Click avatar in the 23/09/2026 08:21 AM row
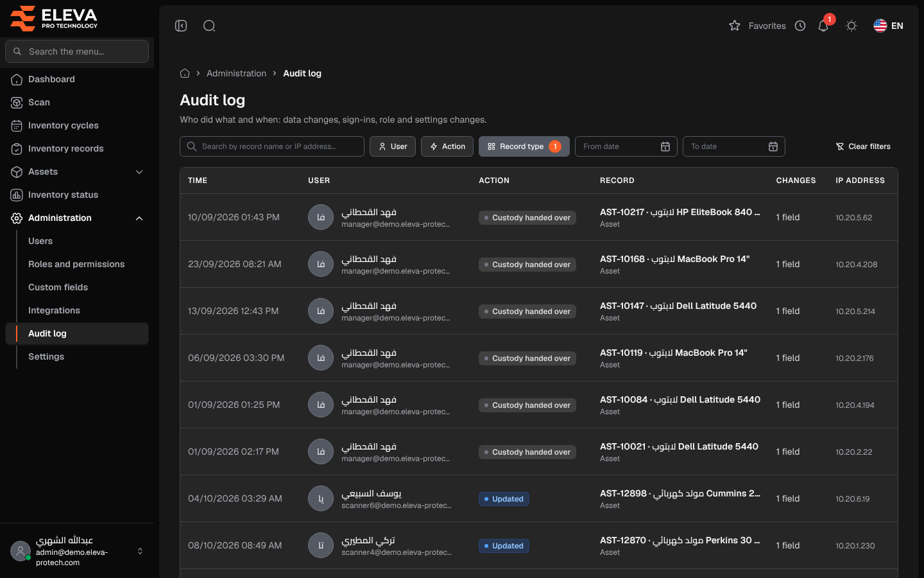924x578 pixels. tap(321, 264)
